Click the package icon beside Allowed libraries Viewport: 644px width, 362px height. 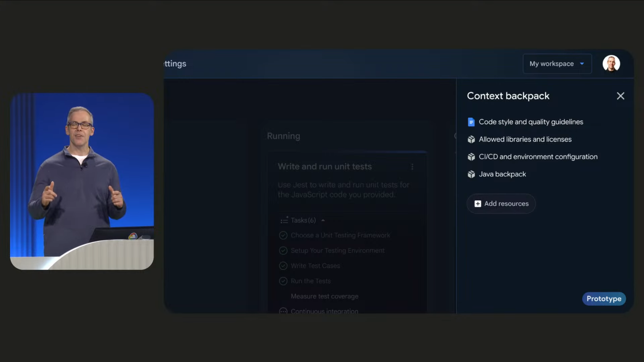(x=471, y=140)
